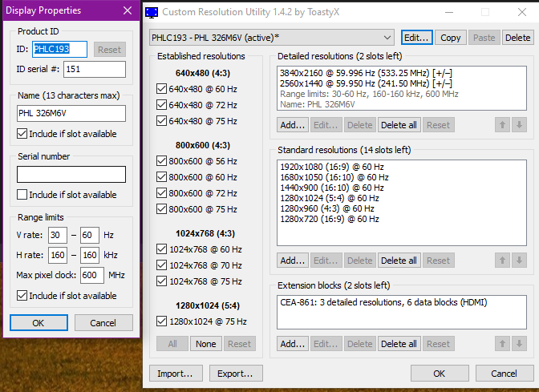The image size is (539, 392).
Task: Click None under Established resolutions
Action: pyautogui.click(x=206, y=344)
